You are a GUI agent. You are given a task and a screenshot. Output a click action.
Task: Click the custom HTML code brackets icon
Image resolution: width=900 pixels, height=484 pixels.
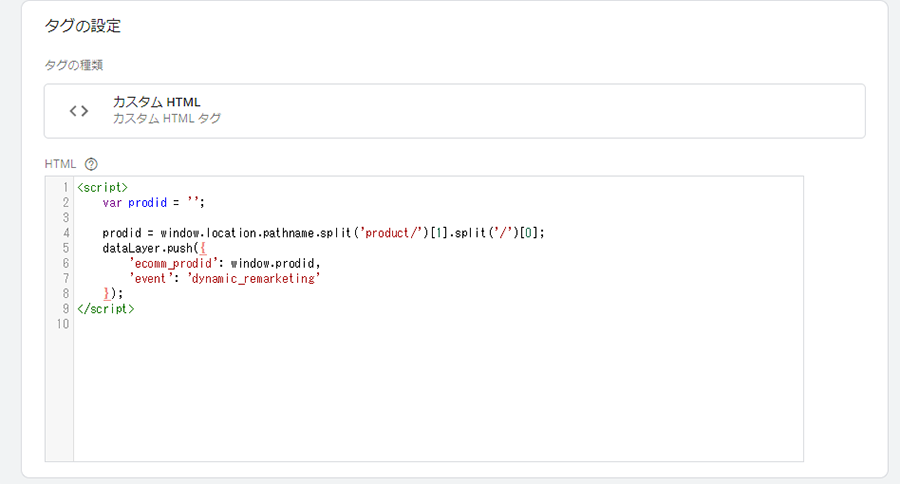(x=79, y=111)
